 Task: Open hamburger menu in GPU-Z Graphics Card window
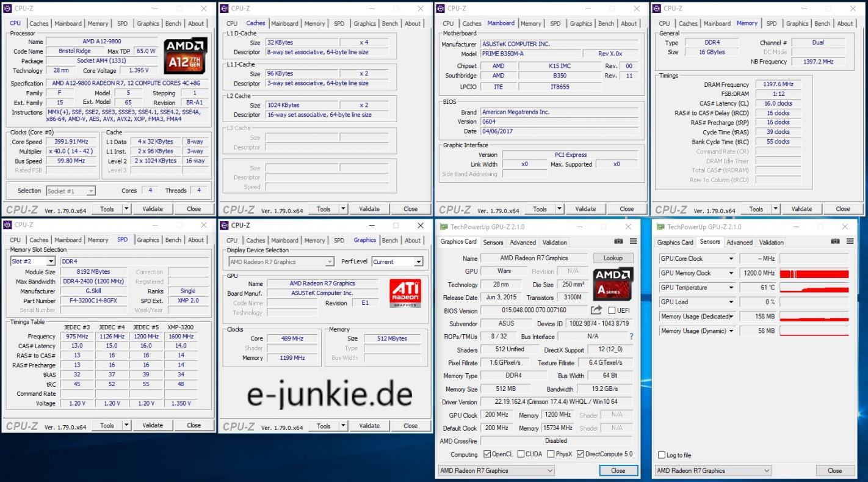tap(633, 242)
